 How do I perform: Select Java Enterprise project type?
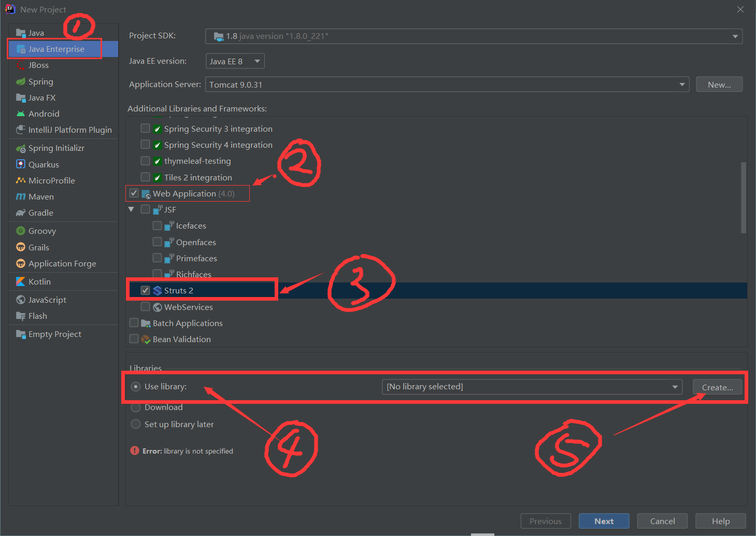click(x=63, y=49)
